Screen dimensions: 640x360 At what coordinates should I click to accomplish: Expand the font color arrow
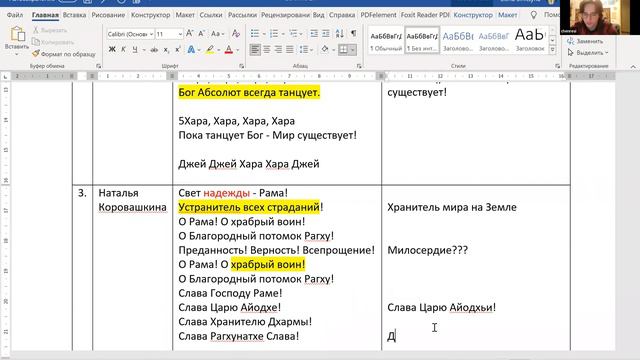[x=238, y=50]
